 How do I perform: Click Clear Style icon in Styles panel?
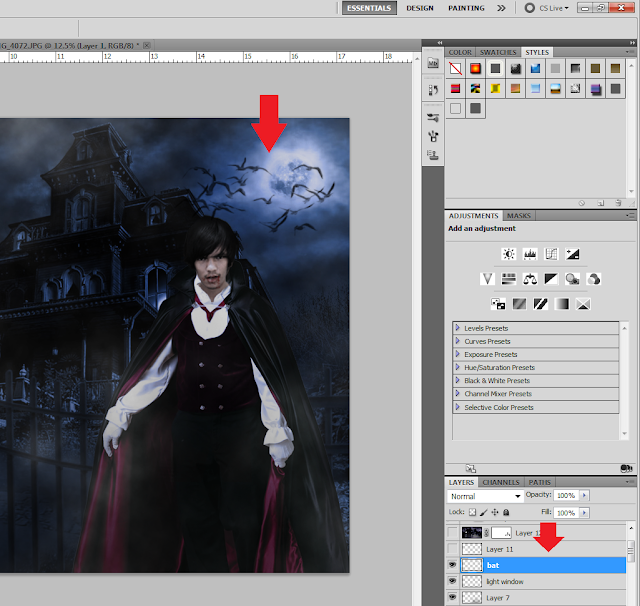pos(582,203)
